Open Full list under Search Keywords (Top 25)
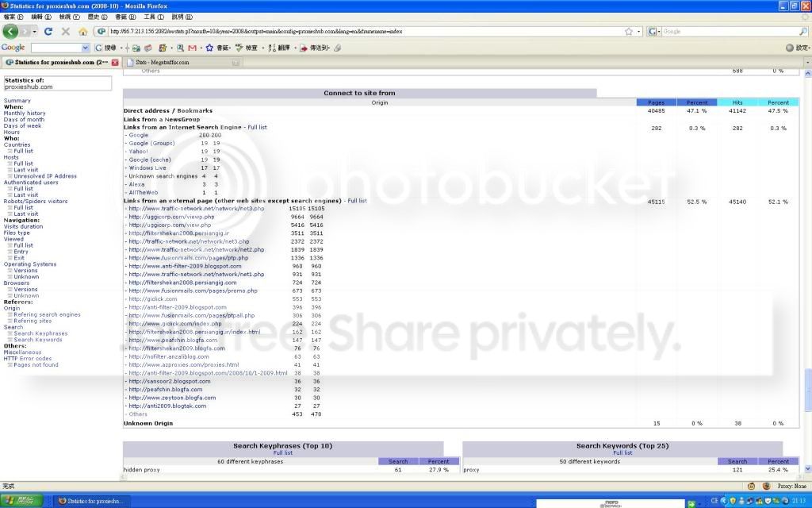The height and width of the screenshot is (508, 812). click(622, 452)
